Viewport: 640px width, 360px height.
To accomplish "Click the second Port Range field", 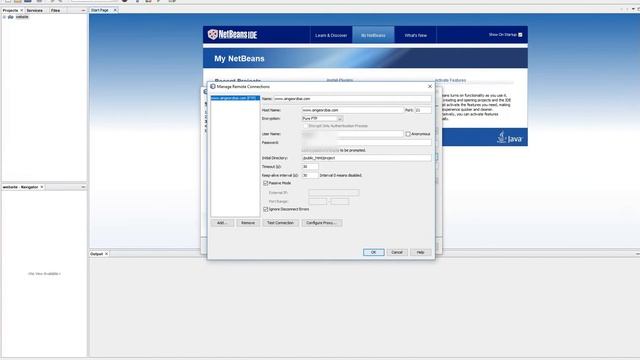I will click(340, 202).
